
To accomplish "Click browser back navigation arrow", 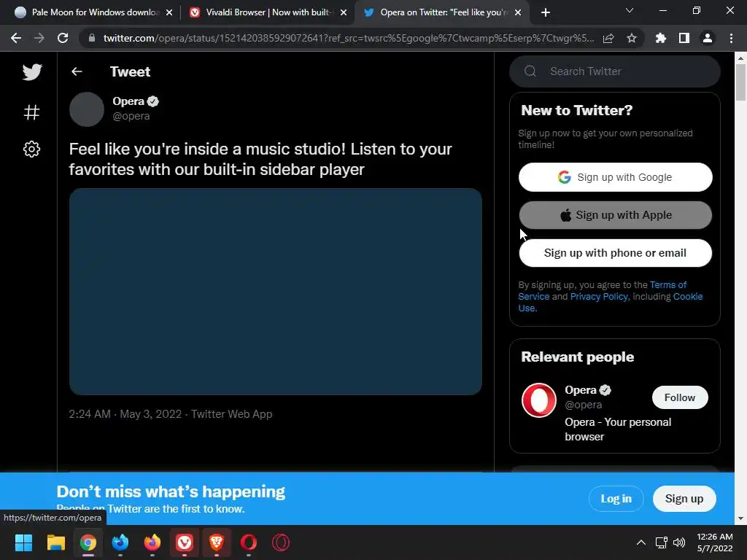I will pos(16,38).
